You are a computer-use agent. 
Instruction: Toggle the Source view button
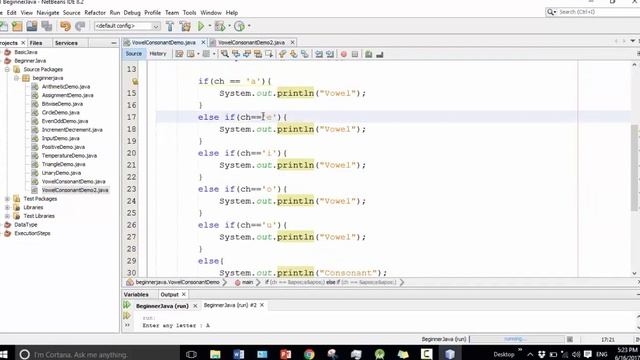click(x=133, y=54)
